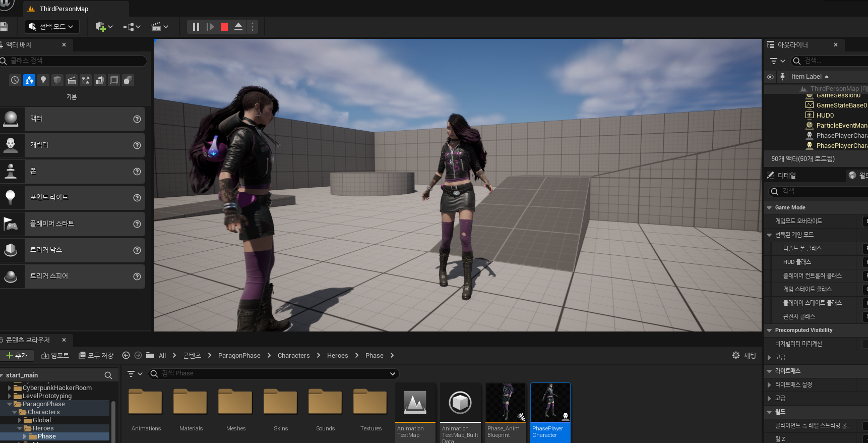Screen dimensions: 868x443
Task: Select the Volumes category icon
Action: 114,80
